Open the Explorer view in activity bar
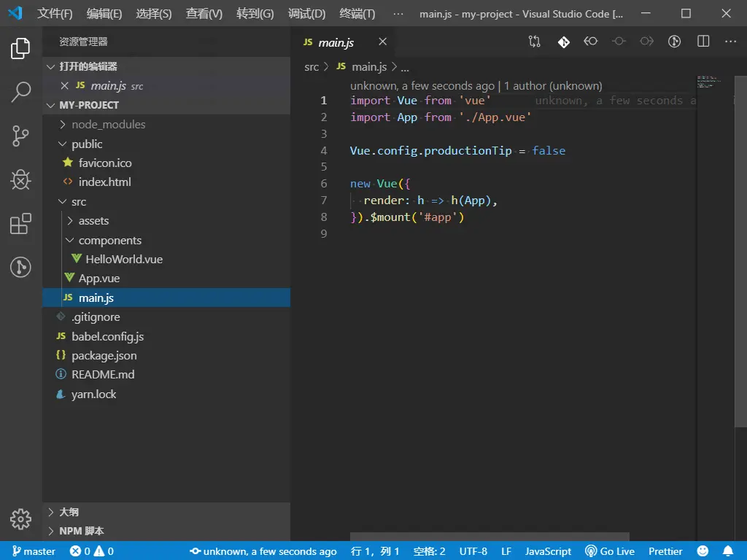 tap(20, 48)
